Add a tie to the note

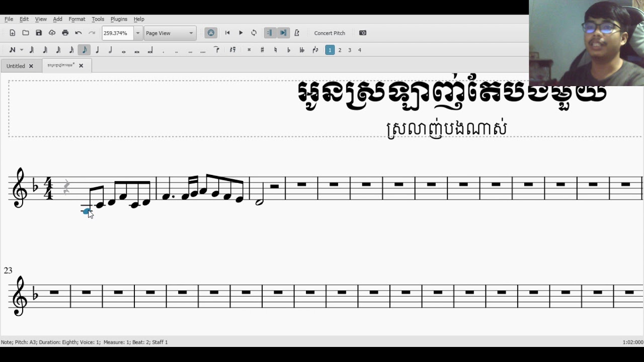coord(216,50)
